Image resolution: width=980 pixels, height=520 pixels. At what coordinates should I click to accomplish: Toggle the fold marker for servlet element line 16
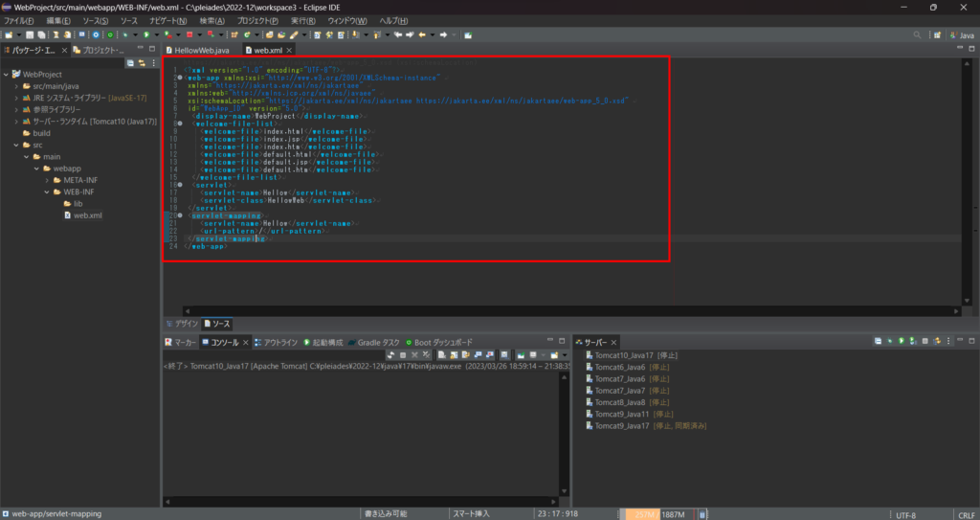click(179, 185)
